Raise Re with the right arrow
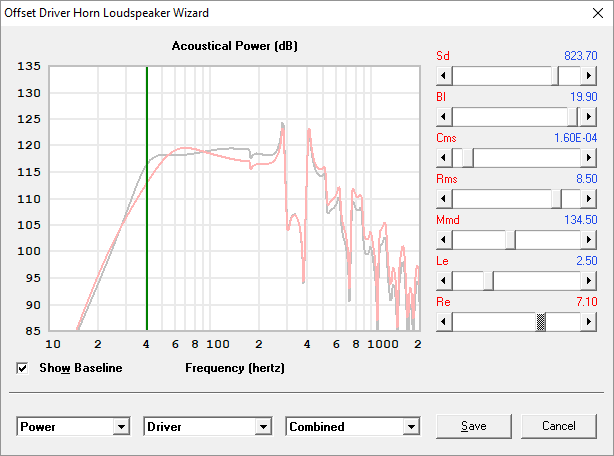The height and width of the screenshot is (456, 614). 589,322
